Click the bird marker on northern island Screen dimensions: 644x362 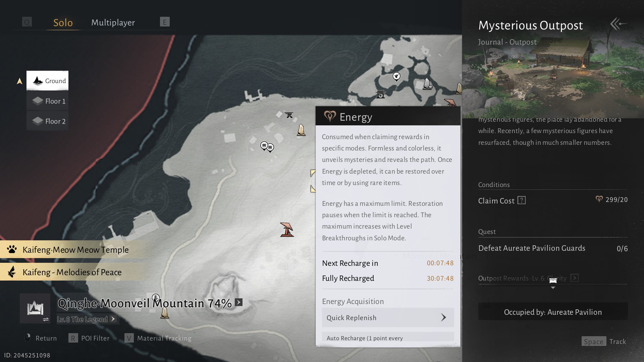(x=396, y=76)
